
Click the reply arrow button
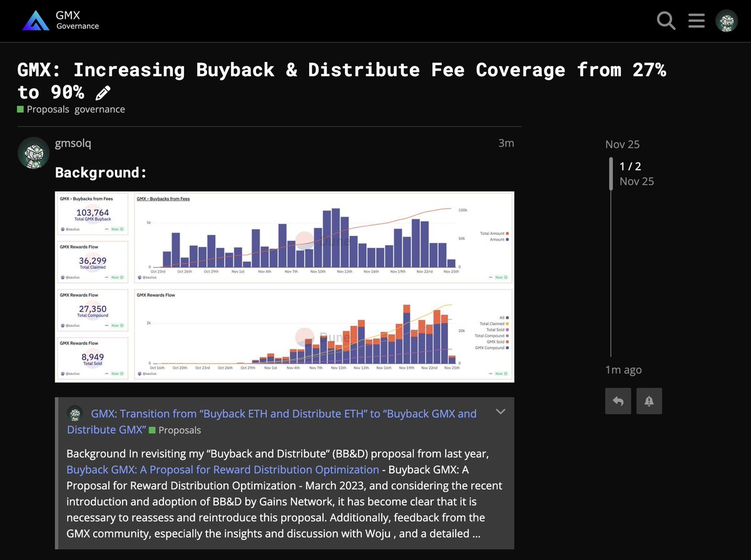pyautogui.click(x=618, y=401)
